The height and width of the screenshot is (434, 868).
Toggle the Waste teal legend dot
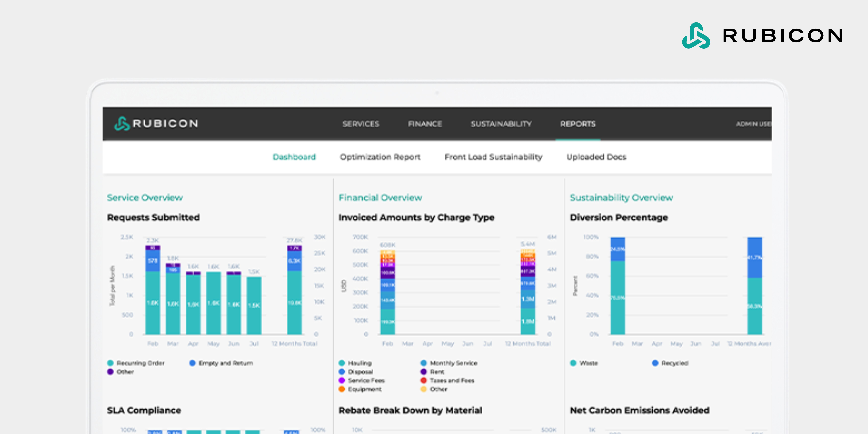pyautogui.click(x=573, y=363)
